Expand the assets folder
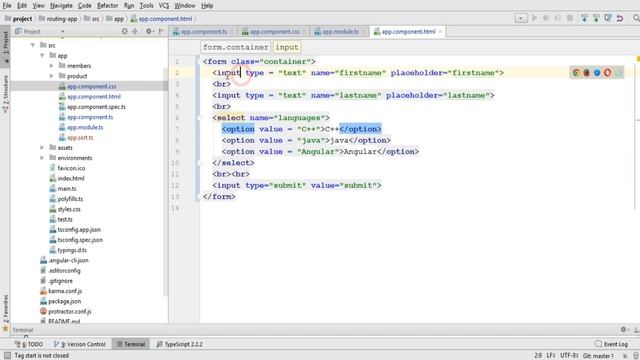 point(42,147)
